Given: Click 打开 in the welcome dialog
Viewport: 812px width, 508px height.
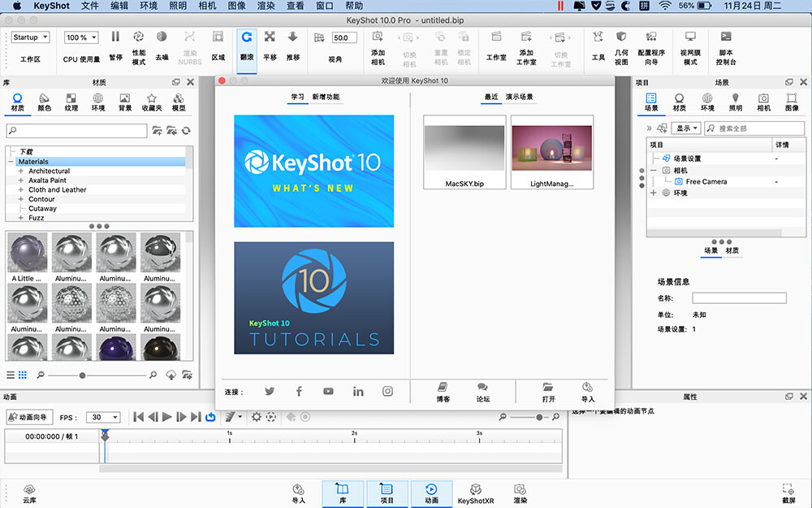Looking at the screenshot, I should (x=548, y=393).
